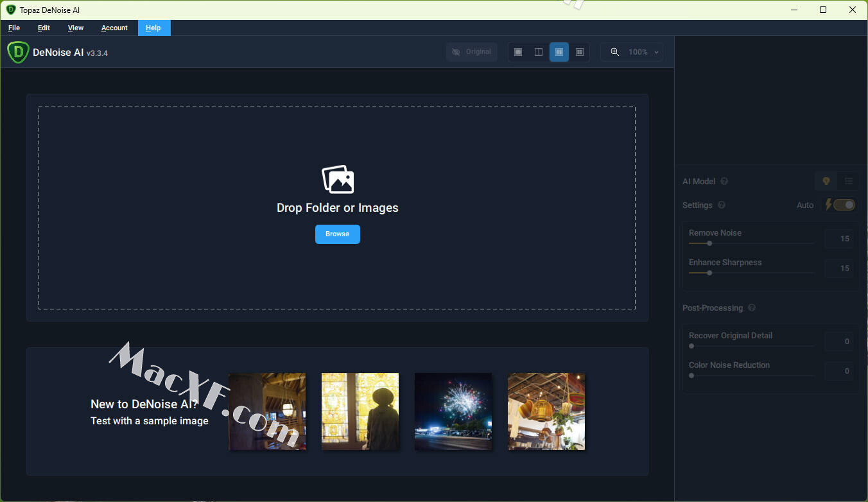The height and width of the screenshot is (502, 868).
Task: Open the Help menu
Action: (153, 28)
